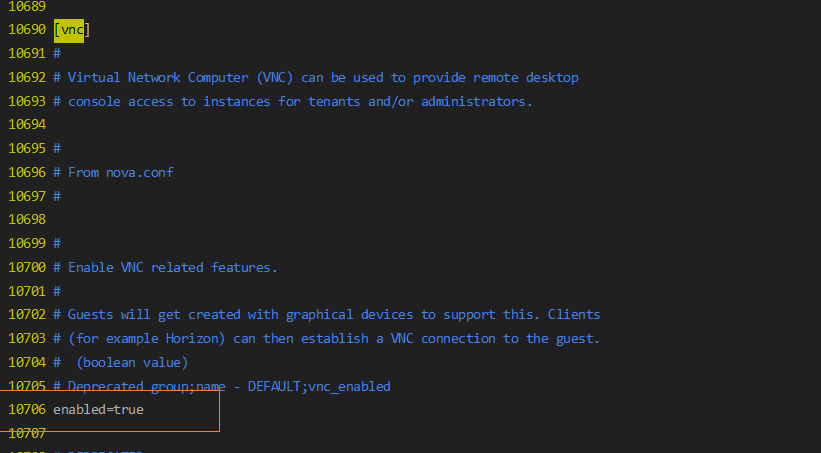Select line number 10698 in gutter
Viewport: 821px width, 453px height.
point(26,219)
